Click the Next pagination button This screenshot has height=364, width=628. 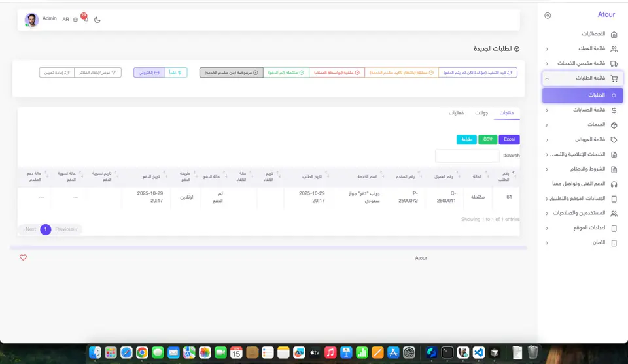(29, 229)
